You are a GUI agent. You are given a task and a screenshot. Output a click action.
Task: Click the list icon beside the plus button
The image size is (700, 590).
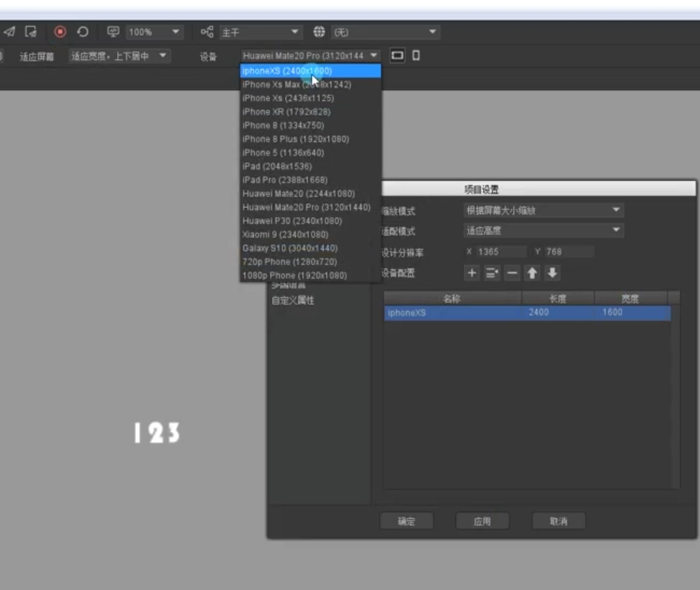pyautogui.click(x=492, y=273)
